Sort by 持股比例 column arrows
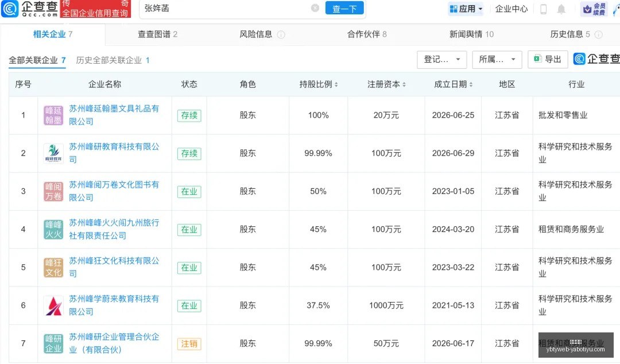This screenshot has width=620, height=364. (336, 84)
